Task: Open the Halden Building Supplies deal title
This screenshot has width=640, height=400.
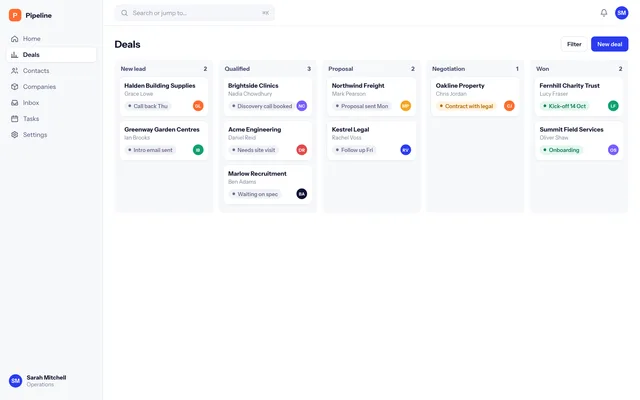Action: (160, 86)
